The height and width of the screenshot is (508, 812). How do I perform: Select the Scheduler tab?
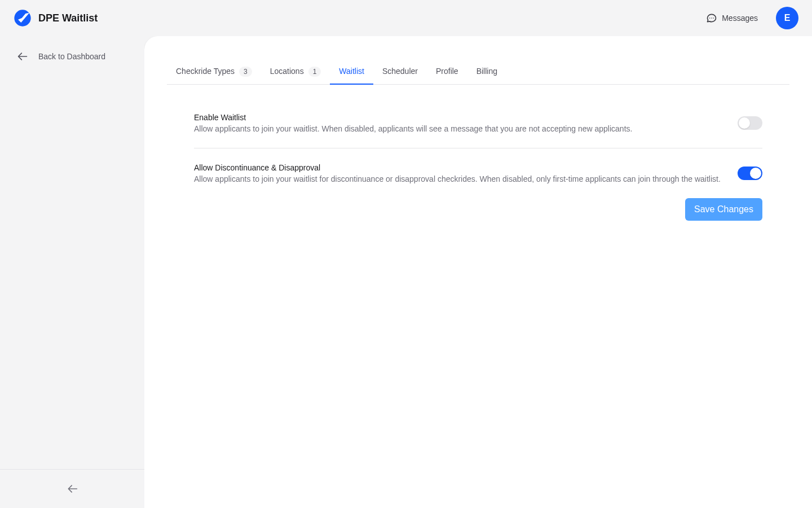click(x=400, y=71)
